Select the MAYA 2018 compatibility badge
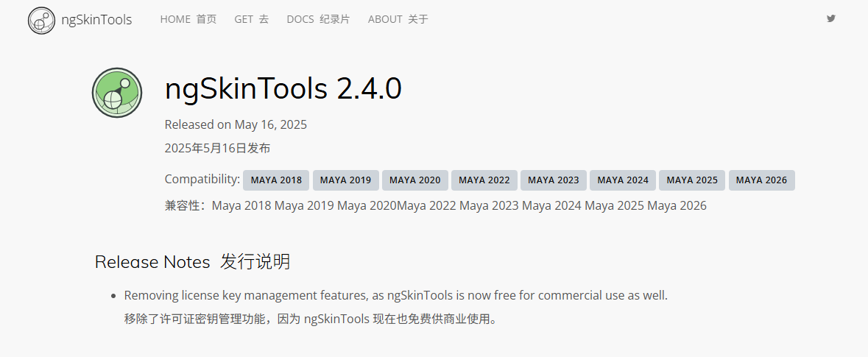The image size is (868, 357). coord(276,180)
